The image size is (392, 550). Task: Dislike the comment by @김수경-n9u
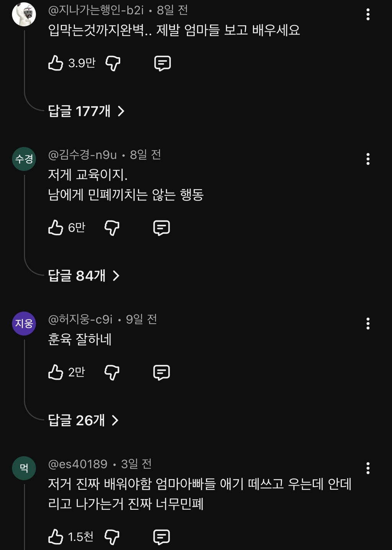pos(112,228)
